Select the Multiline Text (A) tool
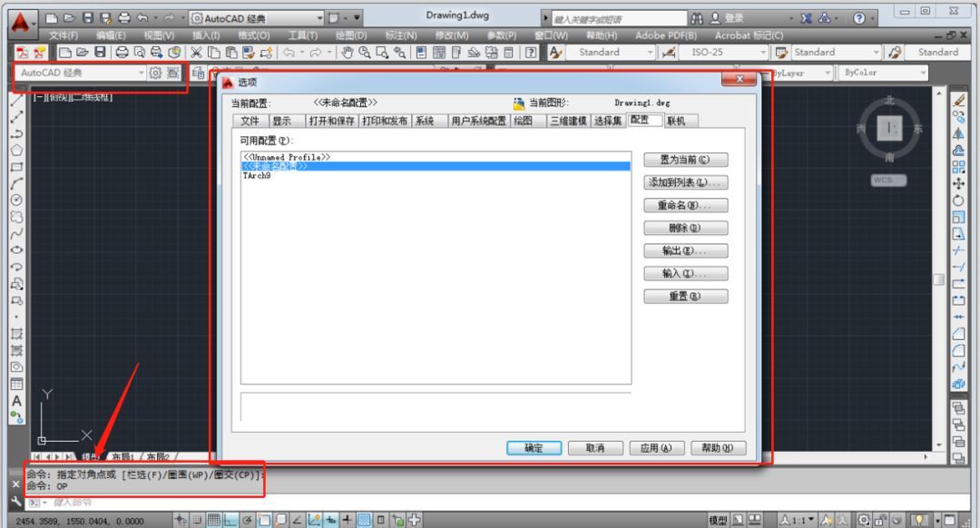Screen dimensions: 980x528 tap(17, 400)
